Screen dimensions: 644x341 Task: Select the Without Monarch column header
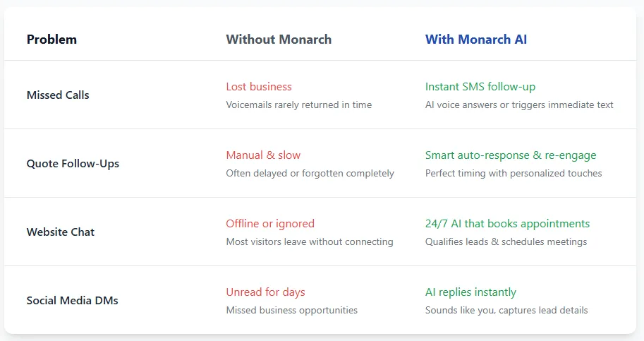tap(279, 40)
